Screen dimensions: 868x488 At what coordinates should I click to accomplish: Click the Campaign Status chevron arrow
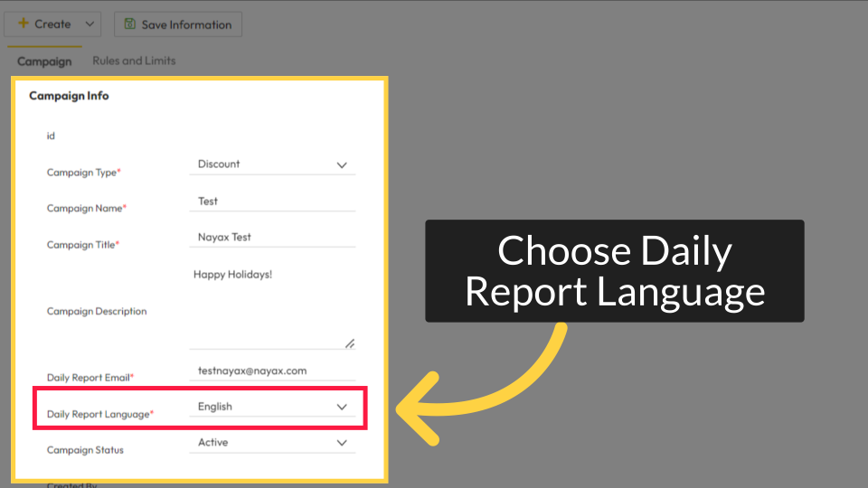pyautogui.click(x=342, y=443)
